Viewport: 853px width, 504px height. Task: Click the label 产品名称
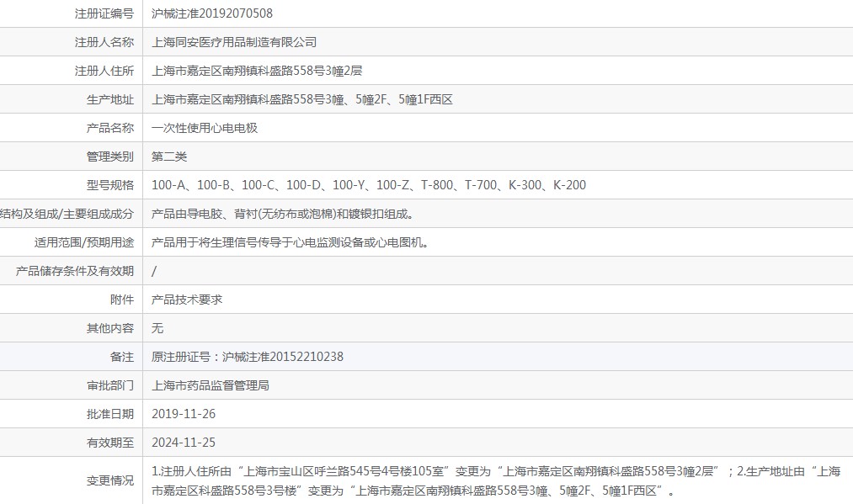(x=110, y=128)
